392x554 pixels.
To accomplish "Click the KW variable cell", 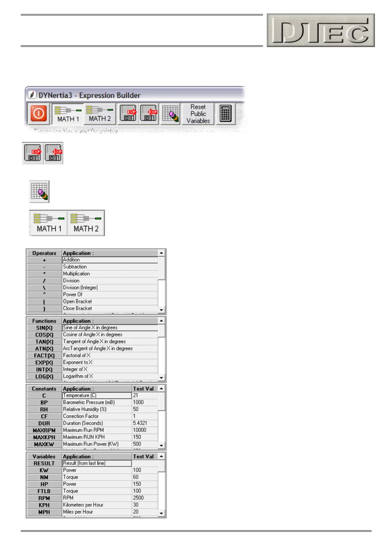I will (44, 470).
